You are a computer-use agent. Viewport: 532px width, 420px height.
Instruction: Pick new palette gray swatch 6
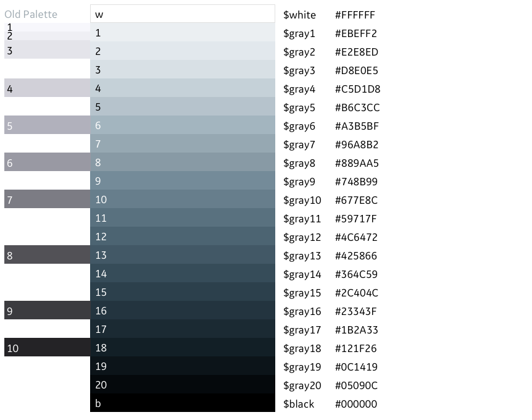tap(183, 125)
